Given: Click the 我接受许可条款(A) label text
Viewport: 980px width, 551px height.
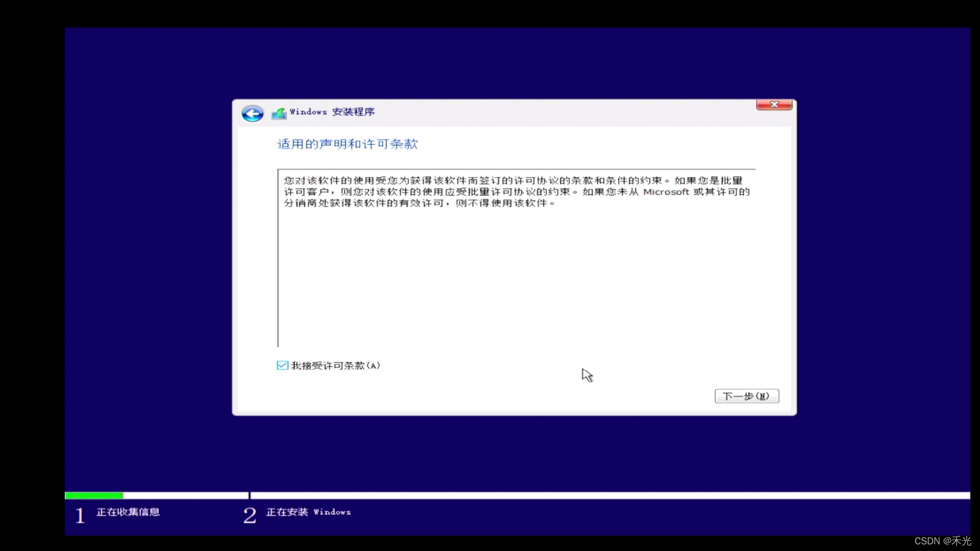Looking at the screenshot, I should coord(335,366).
